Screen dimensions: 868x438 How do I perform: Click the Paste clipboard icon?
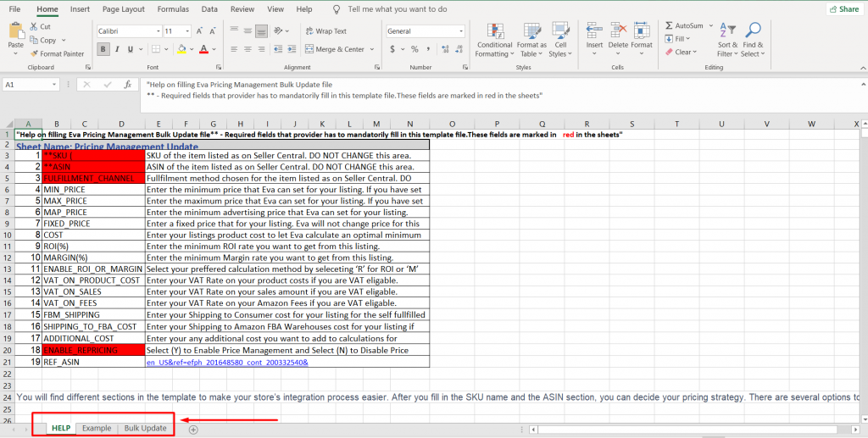pyautogui.click(x=15, y=32)
